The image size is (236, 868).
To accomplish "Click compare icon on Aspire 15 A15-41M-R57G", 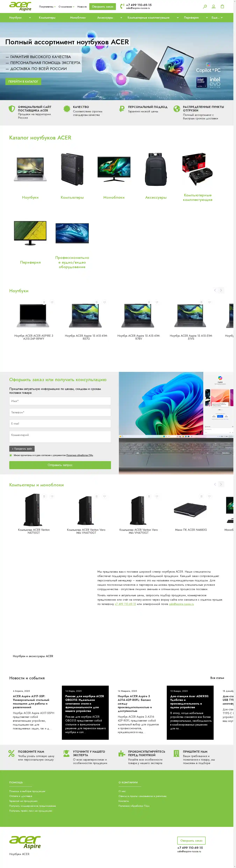I will [96, 302].
